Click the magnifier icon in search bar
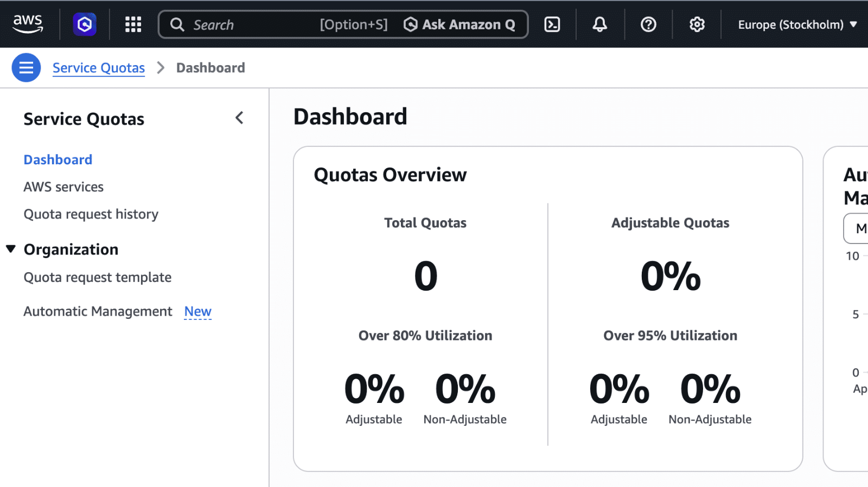Screen dimensions: 868x487 tap(177, 24)
